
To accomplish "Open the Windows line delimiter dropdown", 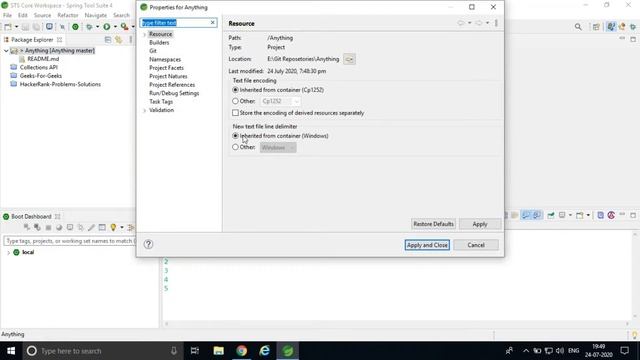I will (278, 147).
